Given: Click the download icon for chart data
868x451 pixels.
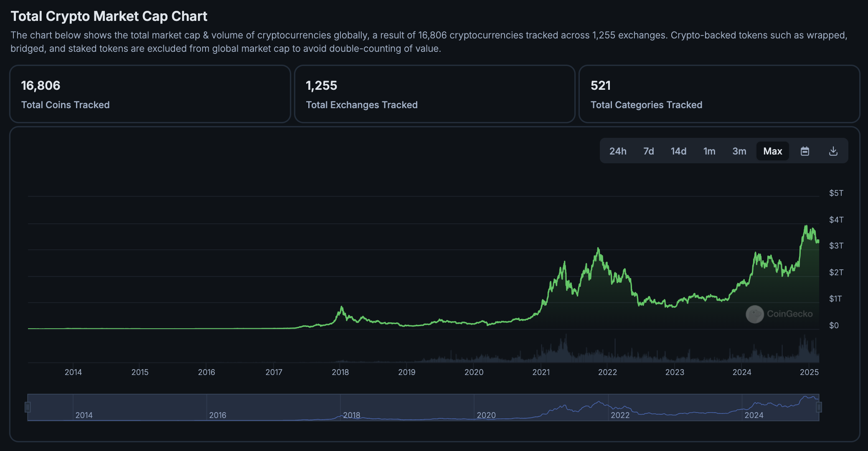Looking at the screenshot, I should click(x=833, y=150).
